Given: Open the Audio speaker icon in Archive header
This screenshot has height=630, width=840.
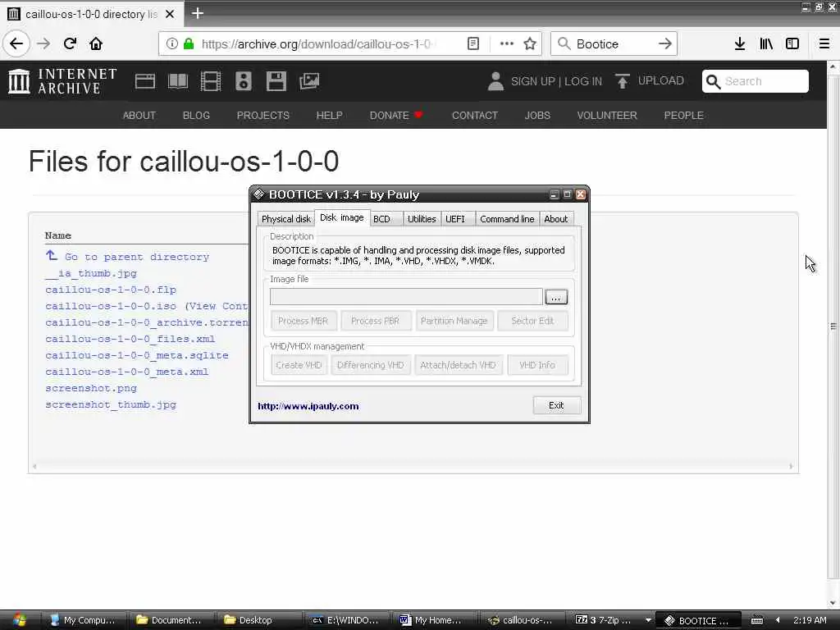Looking at the screenshot, I should (x=243, y=81).
